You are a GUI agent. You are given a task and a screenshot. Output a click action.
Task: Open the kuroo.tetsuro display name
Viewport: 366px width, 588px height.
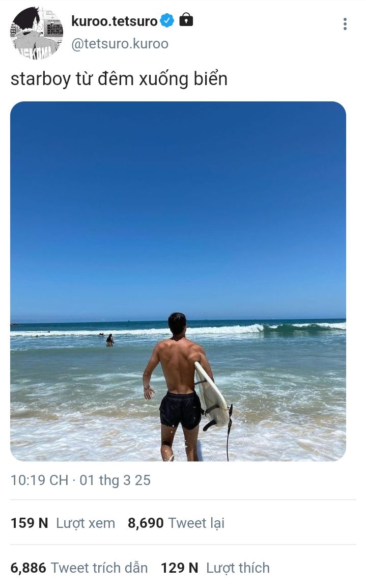click(115, 21)
